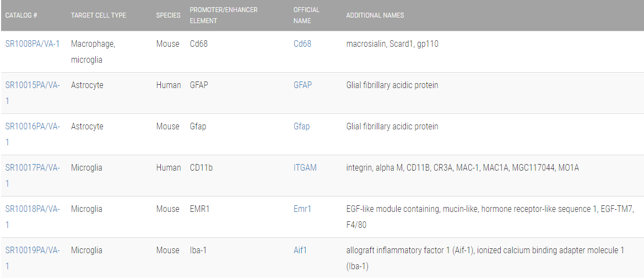This screenshot has height=278, width=644.
Task: Click the Promoter/Enhancer Element column header
Action: (224, 15)
